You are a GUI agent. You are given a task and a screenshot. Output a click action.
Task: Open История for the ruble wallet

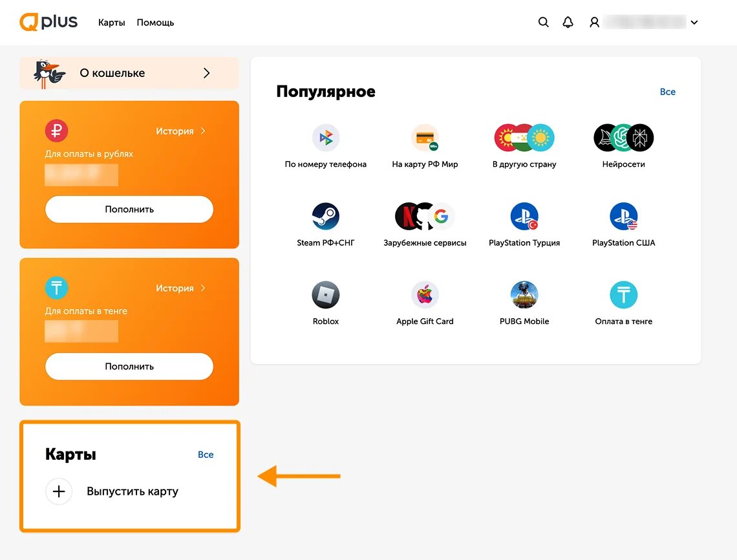click(180, 131)
